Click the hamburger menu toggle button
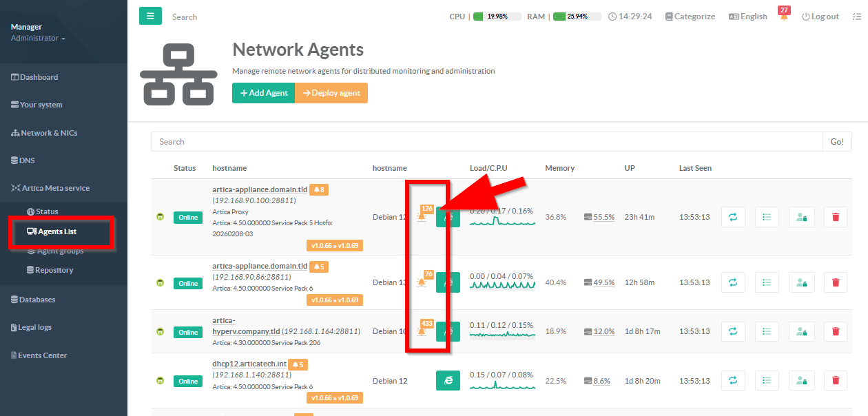The height and width of the screenshot is (416, 868). (x=150, y=16)
